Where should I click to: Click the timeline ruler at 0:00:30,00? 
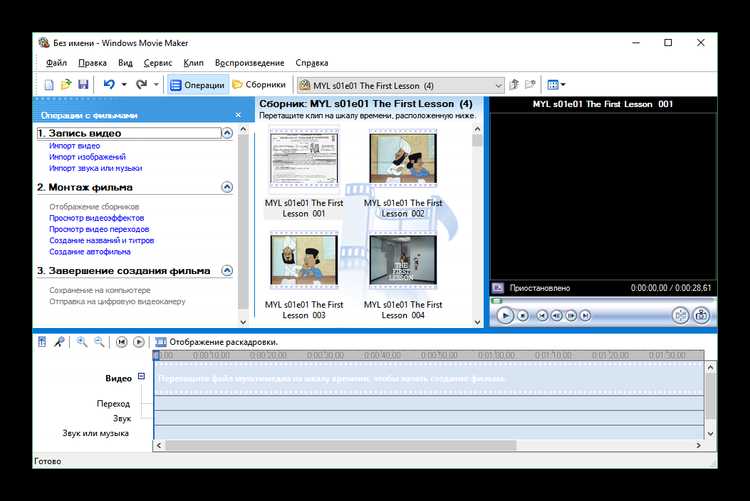point(325,356)
